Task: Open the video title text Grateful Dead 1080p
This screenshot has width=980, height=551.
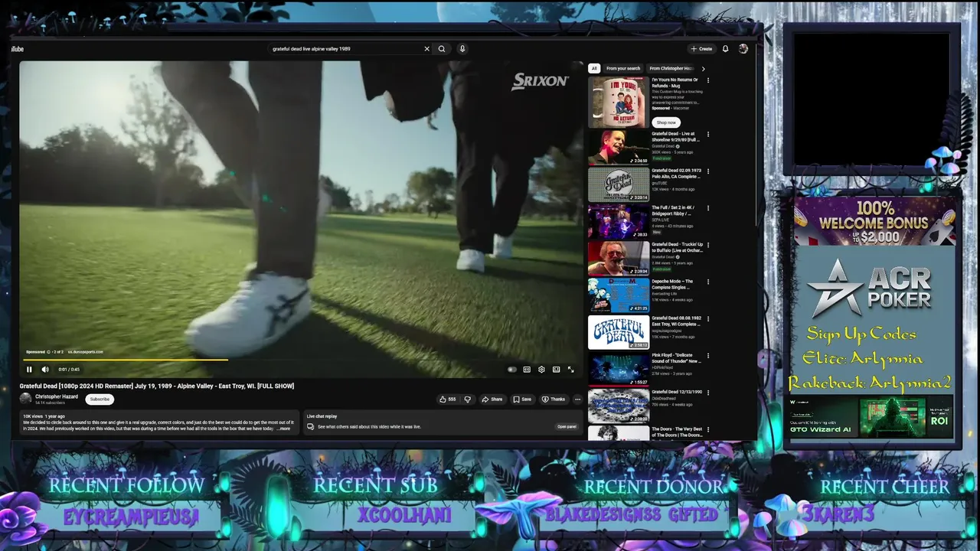Action: coord(157,386)
